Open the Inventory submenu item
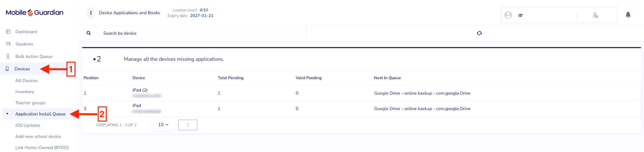 tap(25, 92)
